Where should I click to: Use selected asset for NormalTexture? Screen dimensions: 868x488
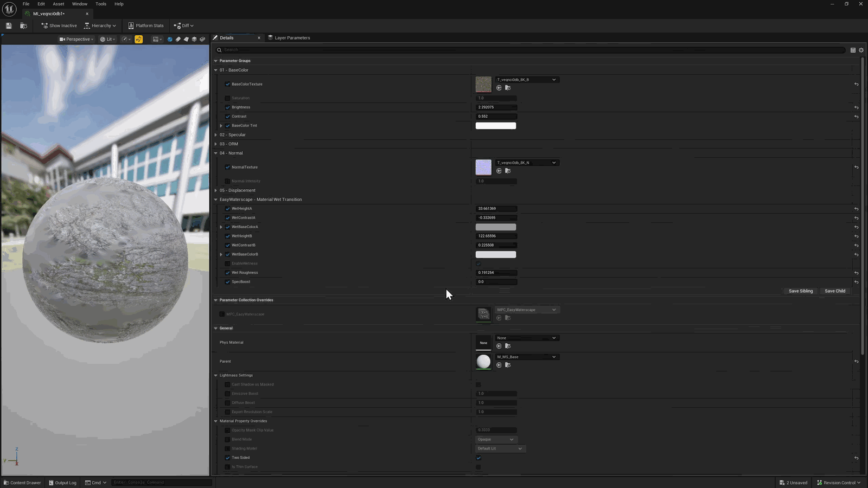[x=499, y=171]
